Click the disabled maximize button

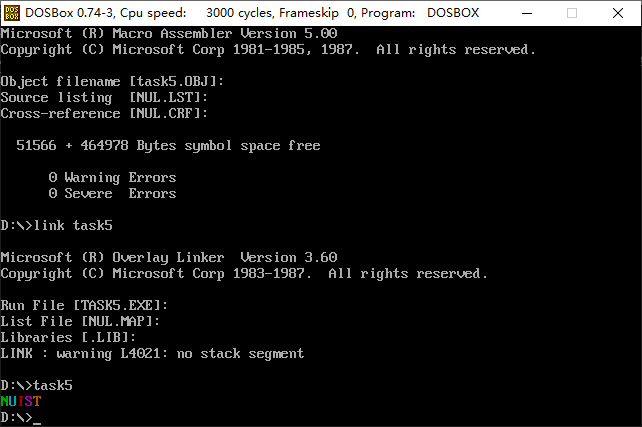(572, 13)
